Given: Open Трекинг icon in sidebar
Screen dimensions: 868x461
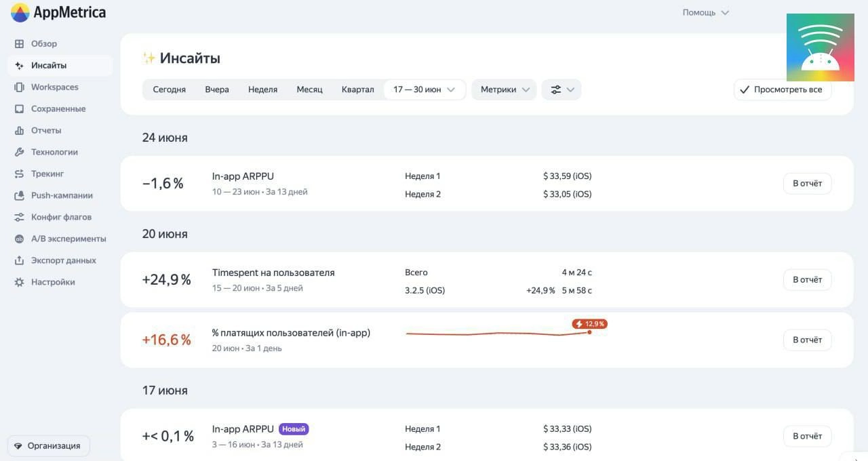Looking at the screenshot, I should (x=19, y=174).
